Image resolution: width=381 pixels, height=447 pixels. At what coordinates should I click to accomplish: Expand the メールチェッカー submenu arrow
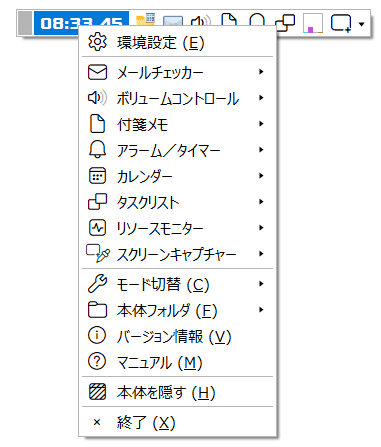[261, 72]
